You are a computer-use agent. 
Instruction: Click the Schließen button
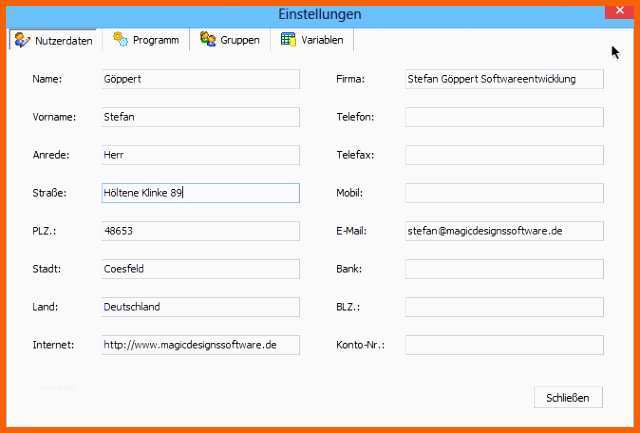pyautogui.click(x=568, y=397)
